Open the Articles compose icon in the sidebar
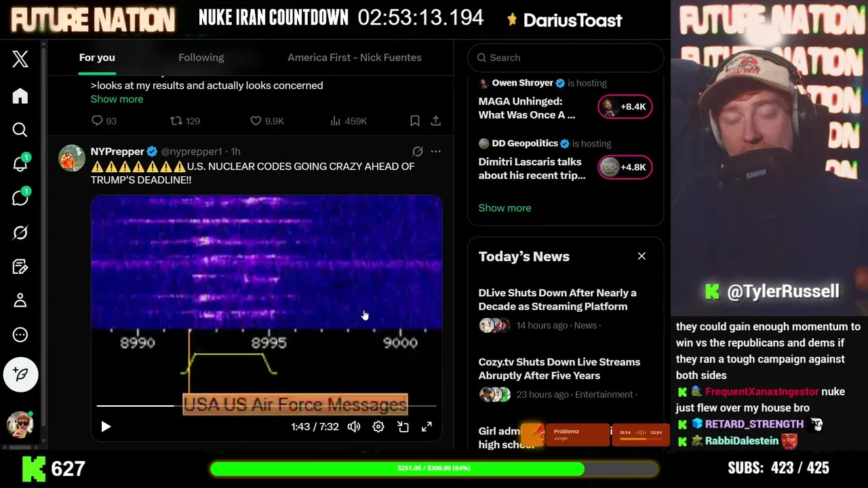This screenshot has height=488, width=868. [x=20, y=267]
